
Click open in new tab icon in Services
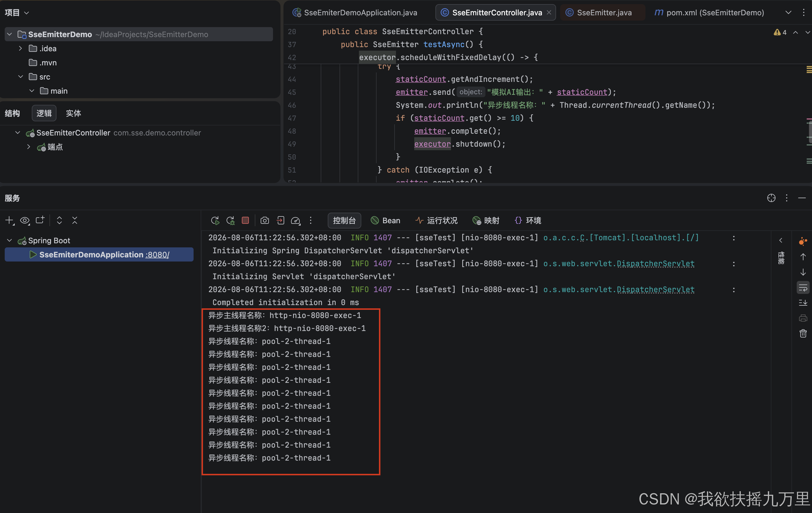click(40, 220)
